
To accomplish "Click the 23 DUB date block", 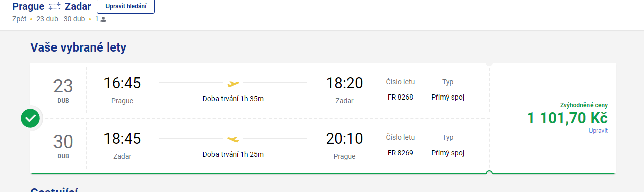I will tap(63, 90).
